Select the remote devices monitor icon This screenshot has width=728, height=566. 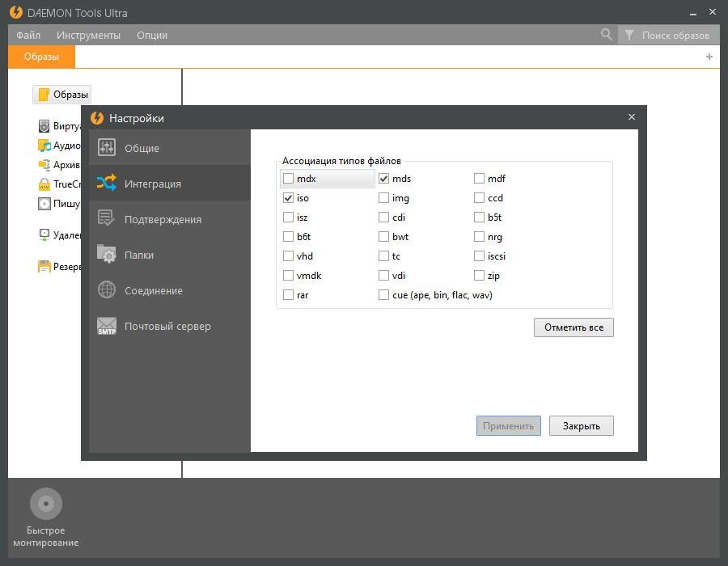(x=44, y=234)
